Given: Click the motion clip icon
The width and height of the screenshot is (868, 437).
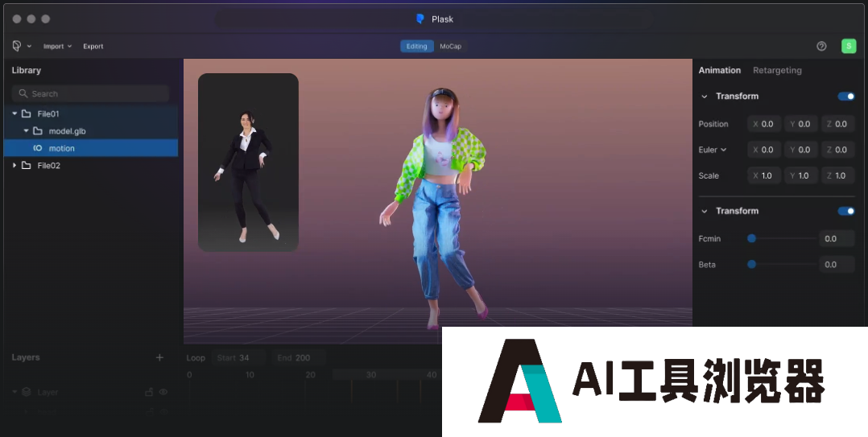Looking at the screenshot, I should click(x=38, y=148).
